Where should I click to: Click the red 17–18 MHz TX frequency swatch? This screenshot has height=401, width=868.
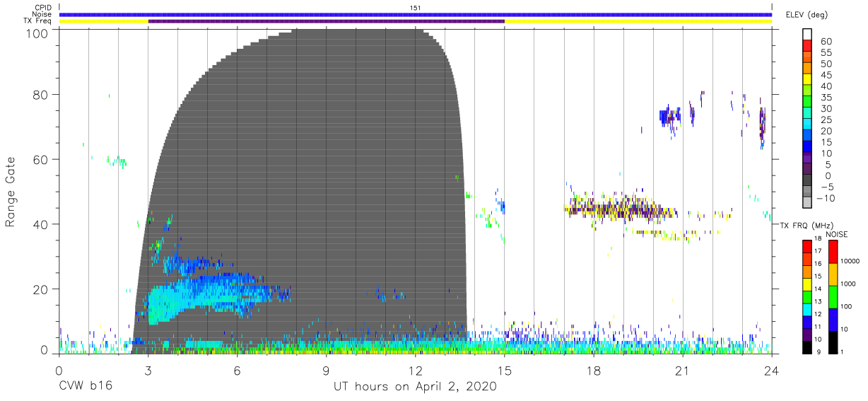pos(807,246)
